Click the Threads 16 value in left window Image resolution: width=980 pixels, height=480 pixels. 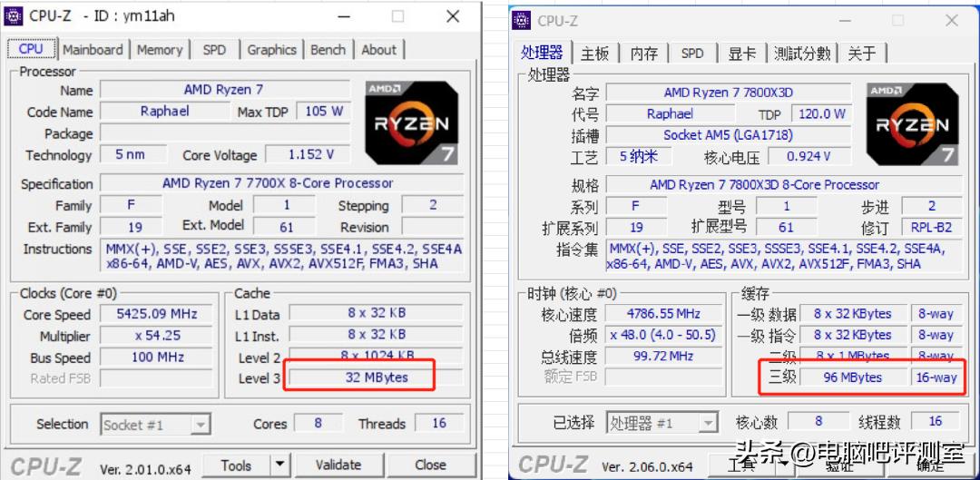(x=439, y=423)
